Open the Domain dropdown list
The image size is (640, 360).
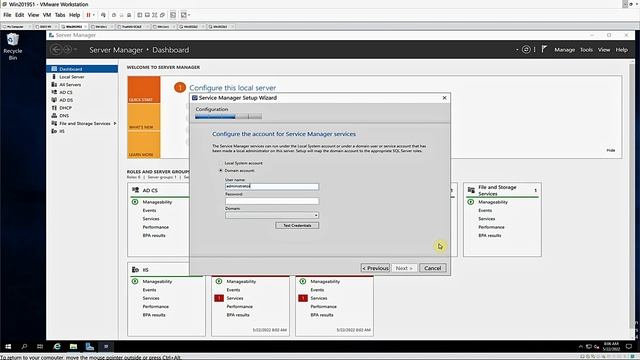[272, 215]
